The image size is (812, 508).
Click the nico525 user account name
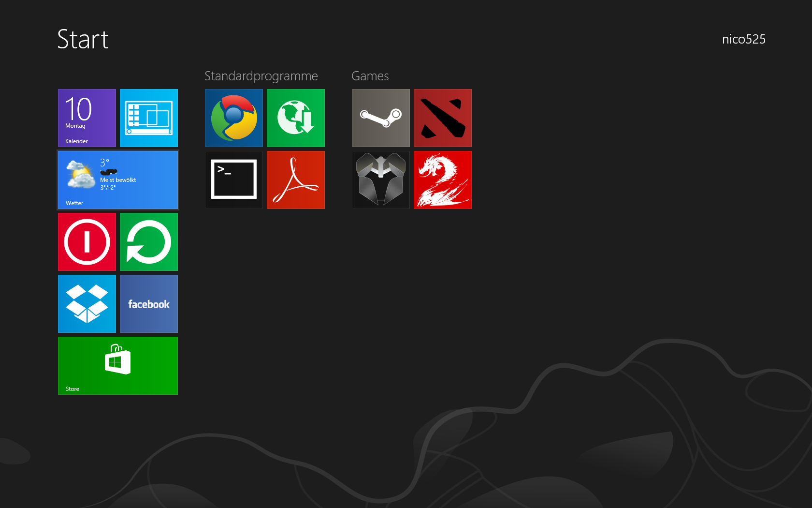click(x=744, y=39)
